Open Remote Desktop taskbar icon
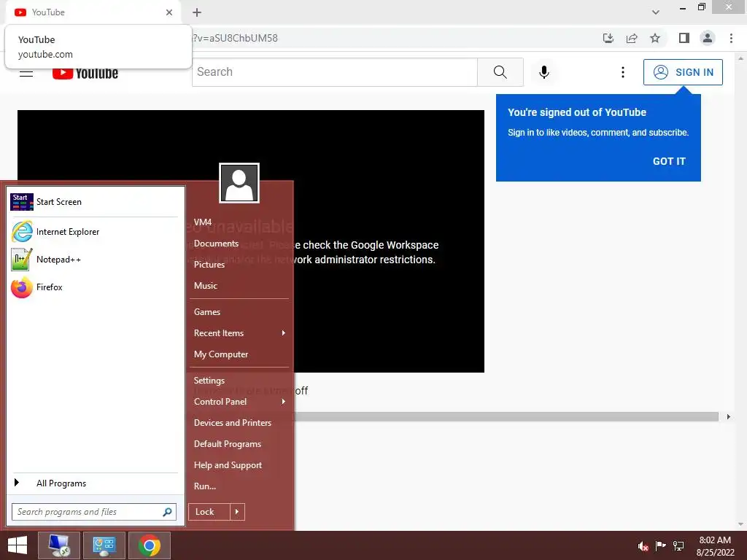This screenshot has height=560, width=747. pos(59,545)
